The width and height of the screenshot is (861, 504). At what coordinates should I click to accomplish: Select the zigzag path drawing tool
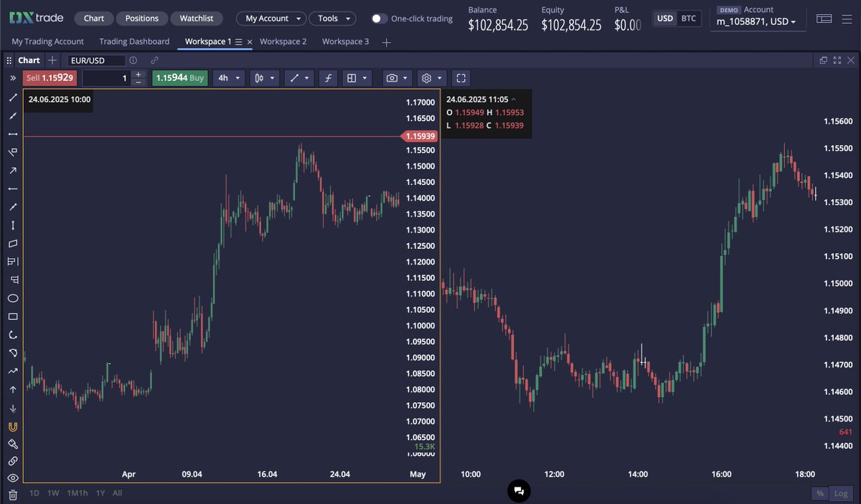[x=13, y=371]
